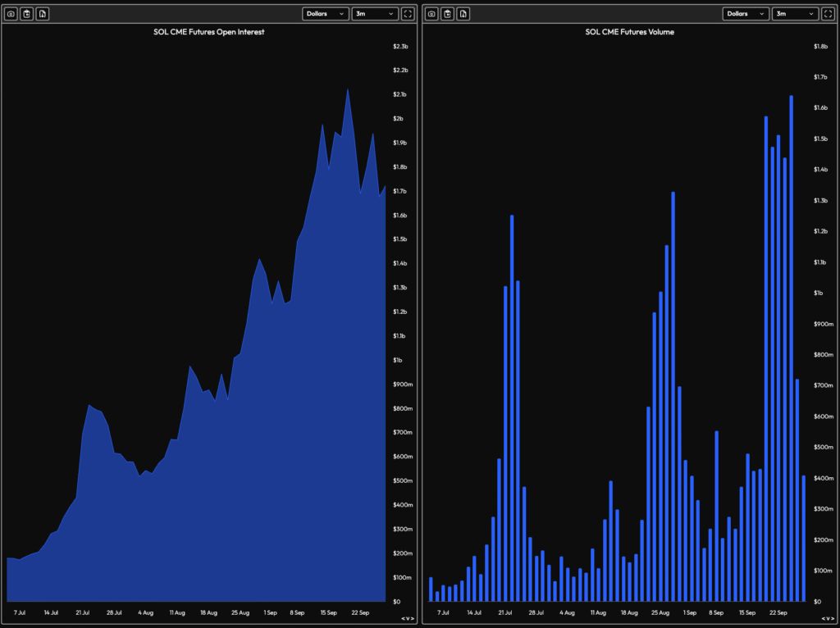This screenshot has width=840, height=628.
Task: Change the 3m range selector on Futures Volume chart
Action: (x=795, y=14)
